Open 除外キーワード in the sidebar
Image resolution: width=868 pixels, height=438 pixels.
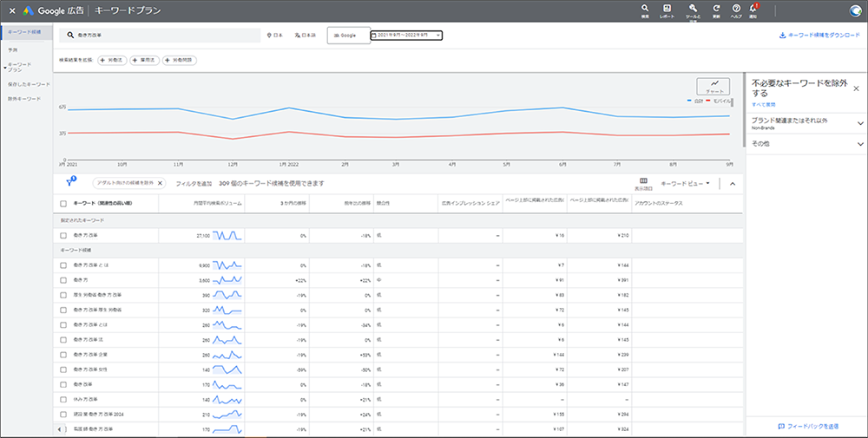(x=24, y=98)
